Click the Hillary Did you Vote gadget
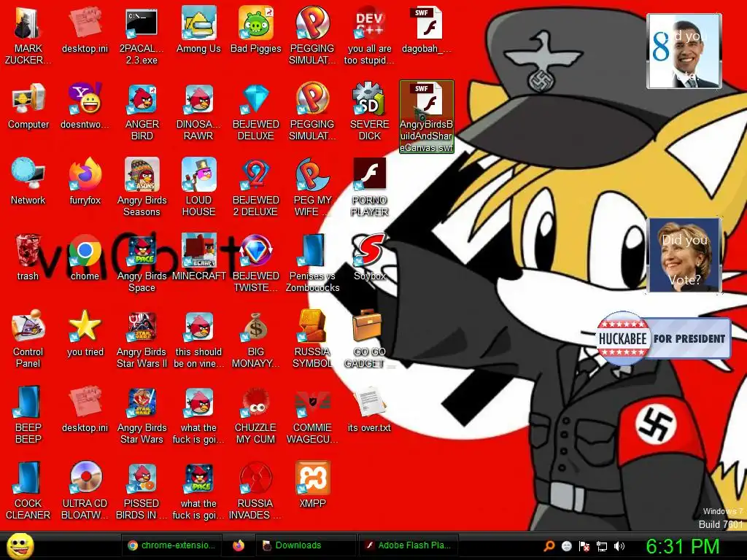Image resolution: width=747 pixels, height=560 pixels. (684, 255)
